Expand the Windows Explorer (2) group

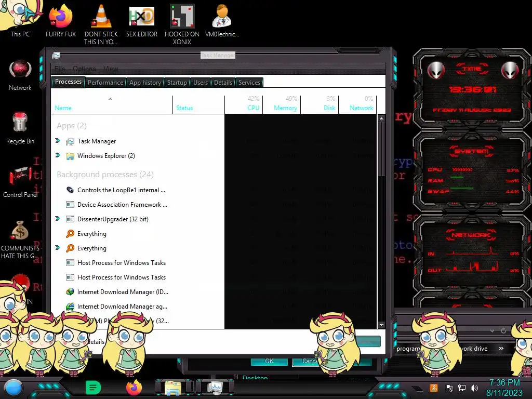coord(58,155)
